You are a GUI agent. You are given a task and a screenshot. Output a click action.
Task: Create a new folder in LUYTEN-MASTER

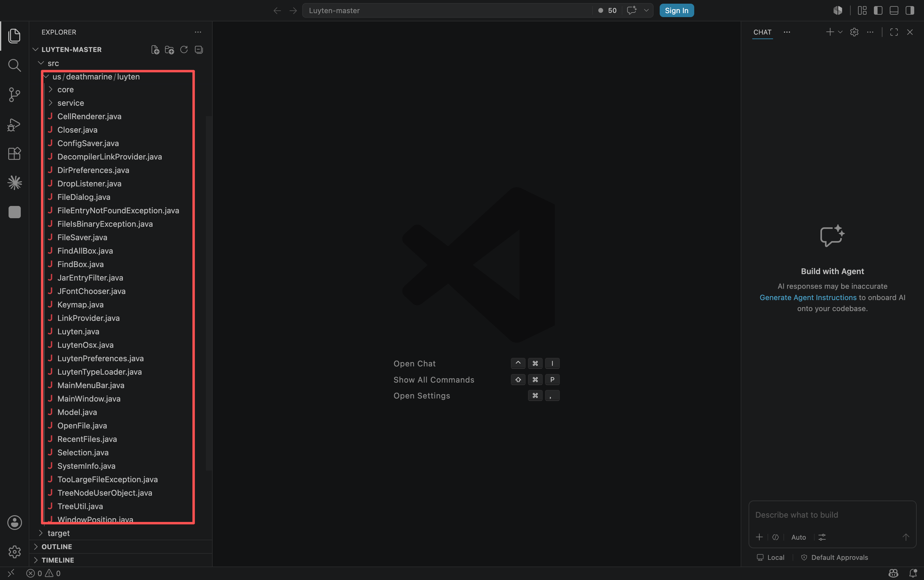pos(169,50)
